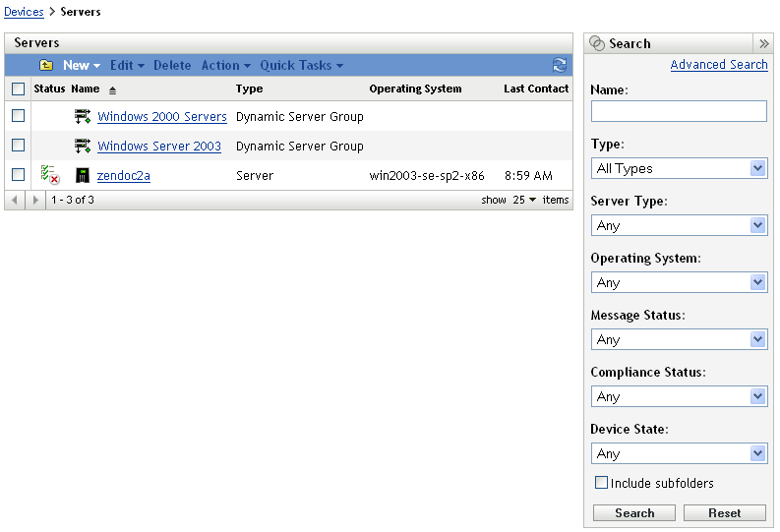Collapse the Search panel with double-arrow icon
Image resolution: width=780 pixels, height=532 pixels.
pyautogui.click(x=764, y=44)
